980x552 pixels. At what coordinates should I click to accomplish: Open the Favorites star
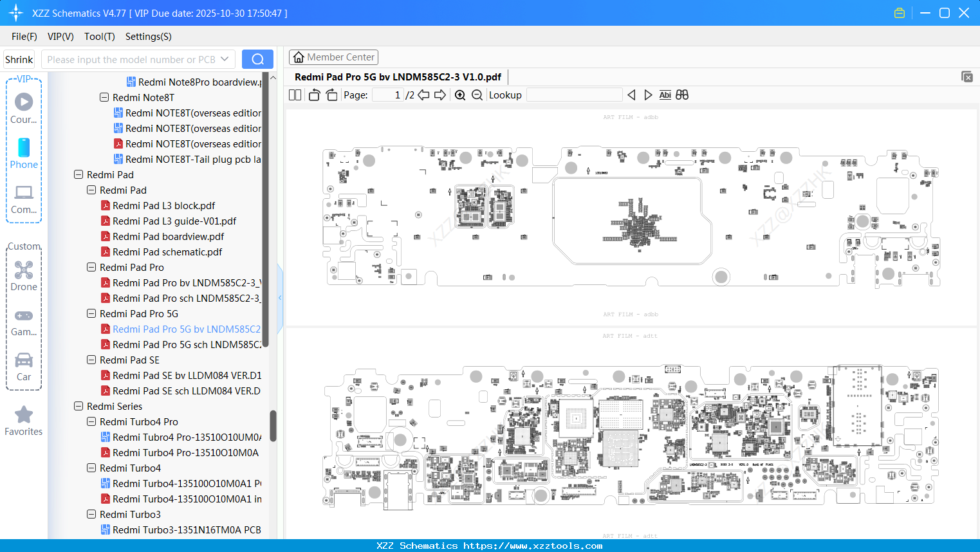(24, 421)
